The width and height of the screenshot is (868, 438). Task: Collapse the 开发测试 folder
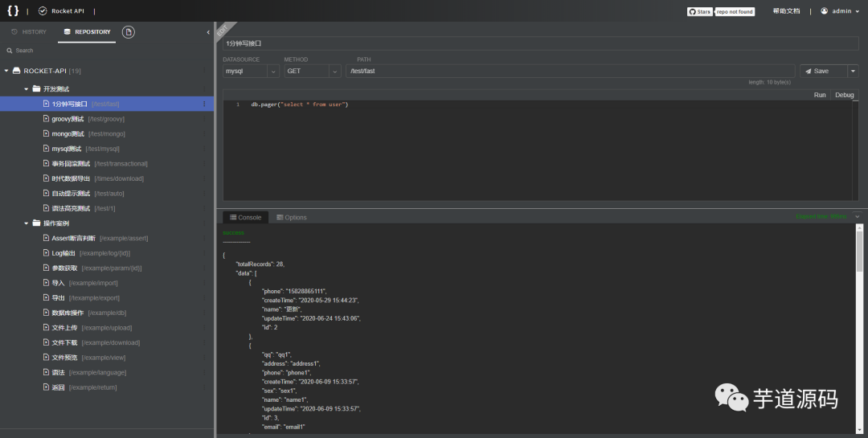click(x=26, y=88)
